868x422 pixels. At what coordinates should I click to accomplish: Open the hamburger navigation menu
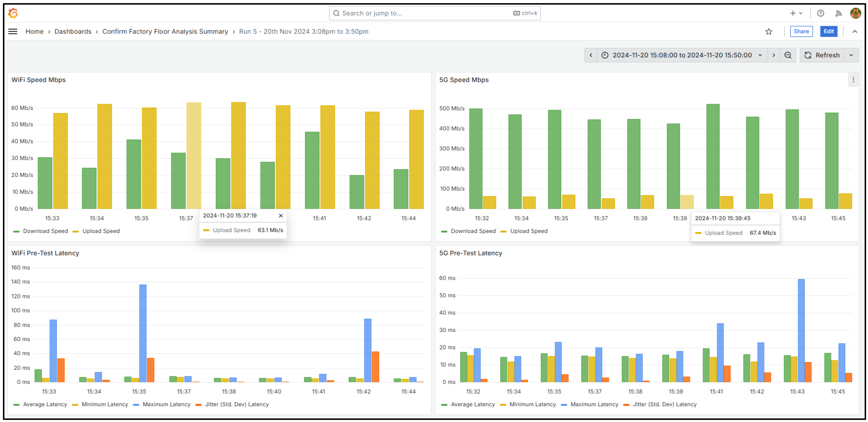pyautogui.click(x=13, y=31)
